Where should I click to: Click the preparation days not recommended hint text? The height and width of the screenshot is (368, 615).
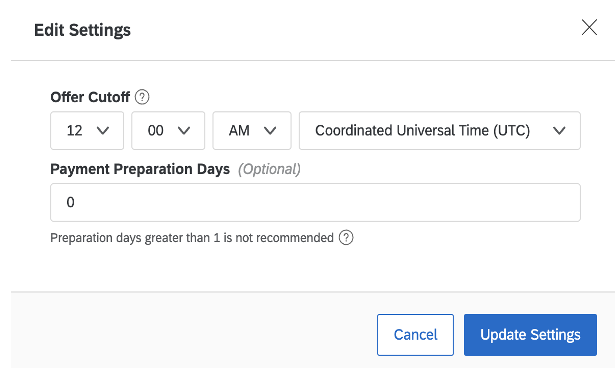click(x=192, y=238)
